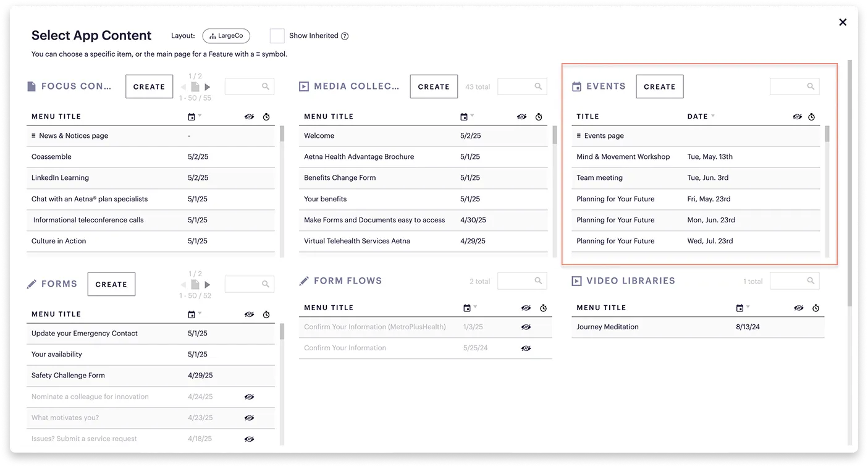Create a new Form
This screenshot has width=868, height=467.
coord(111,285)
